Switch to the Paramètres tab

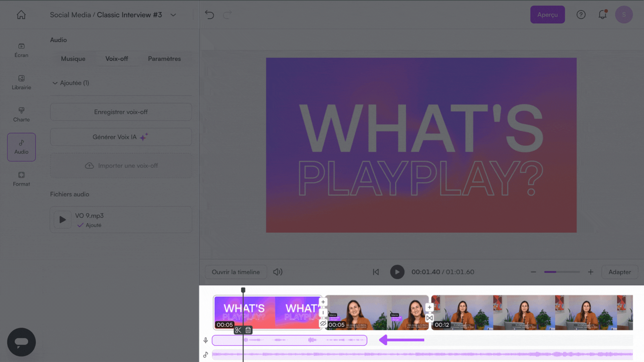[x=164, y=59]
